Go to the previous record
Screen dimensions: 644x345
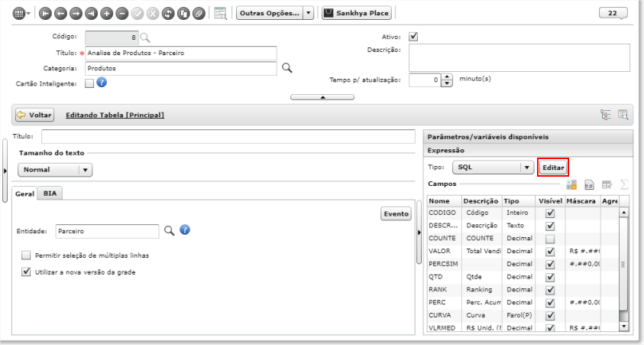click(60, 14)
